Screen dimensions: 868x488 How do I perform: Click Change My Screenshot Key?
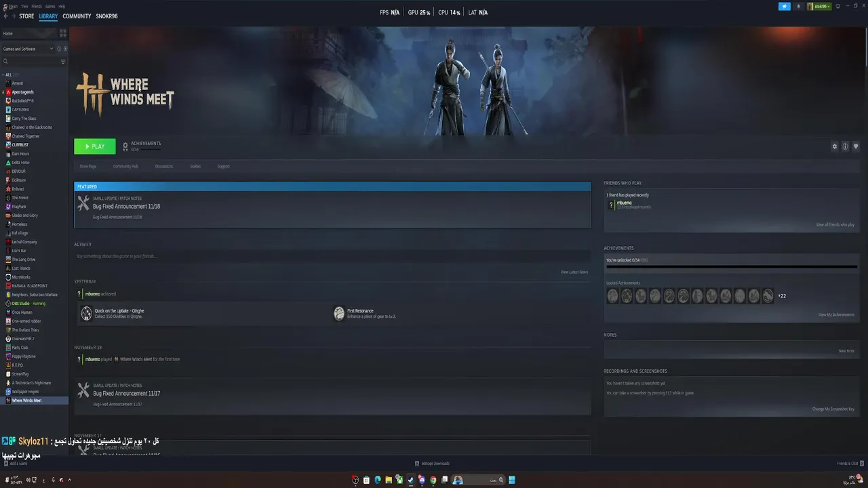point(833,409)
